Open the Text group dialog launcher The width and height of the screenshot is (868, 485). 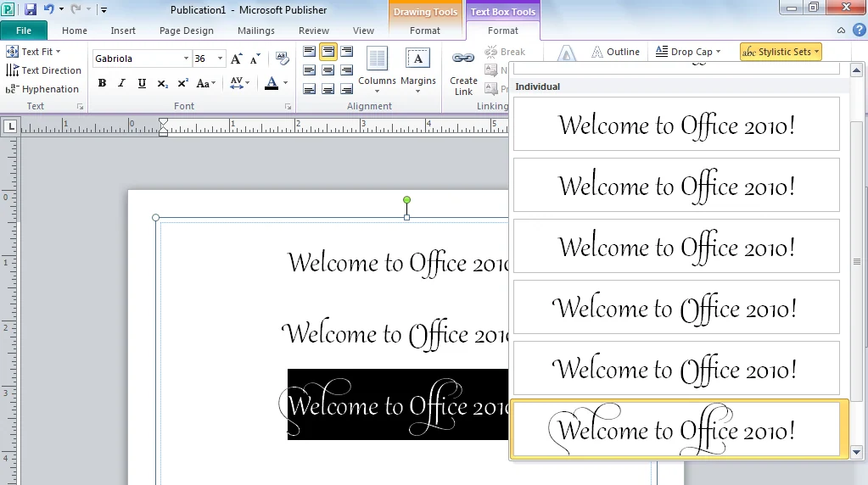pos(81,106)
